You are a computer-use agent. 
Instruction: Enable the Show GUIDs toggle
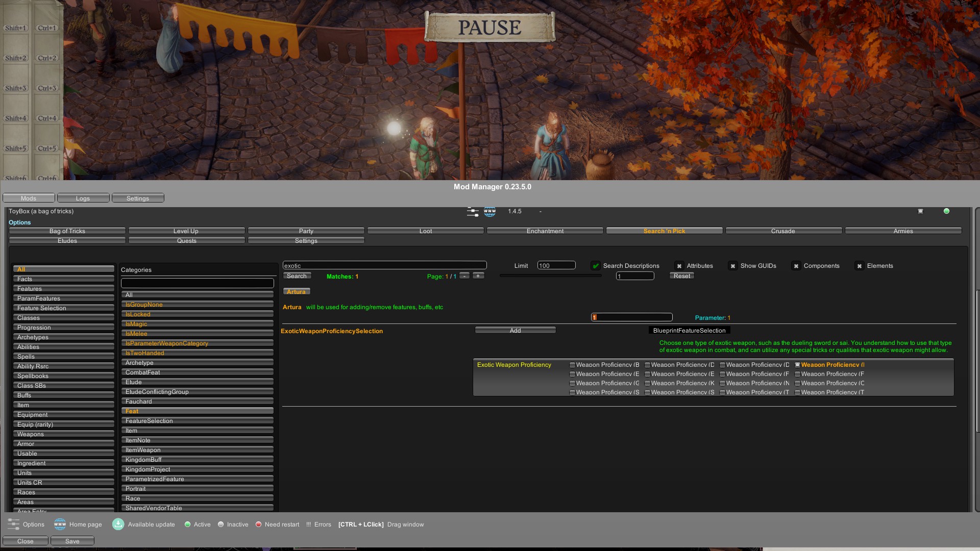click(733, 265)
